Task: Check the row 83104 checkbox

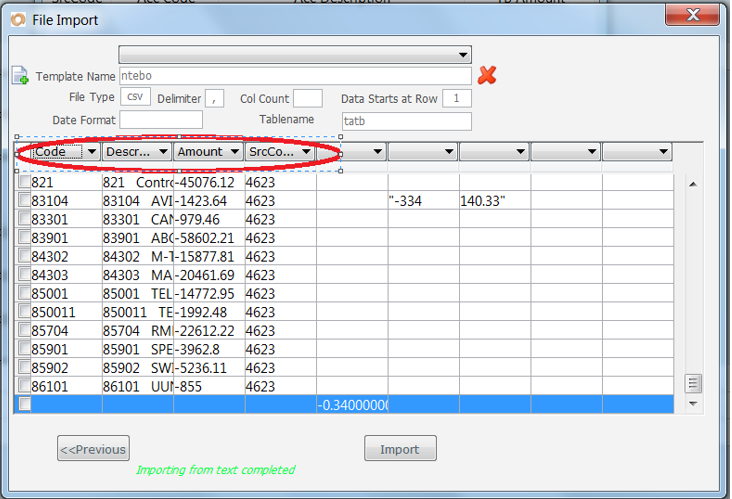Action: 25,201
